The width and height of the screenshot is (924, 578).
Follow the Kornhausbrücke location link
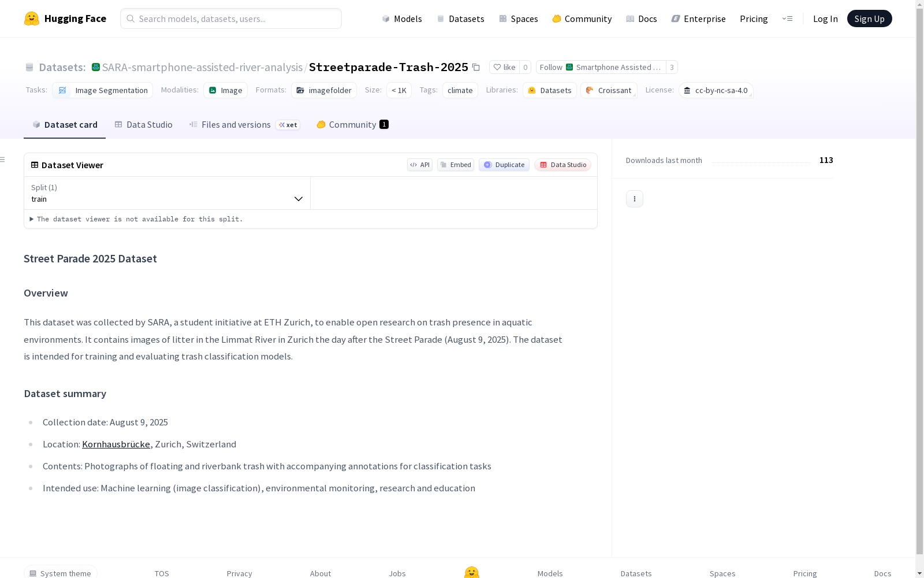(116, 444)
